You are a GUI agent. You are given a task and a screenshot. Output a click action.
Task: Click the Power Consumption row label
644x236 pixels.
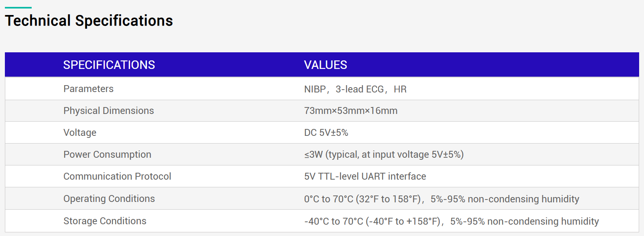107,154
